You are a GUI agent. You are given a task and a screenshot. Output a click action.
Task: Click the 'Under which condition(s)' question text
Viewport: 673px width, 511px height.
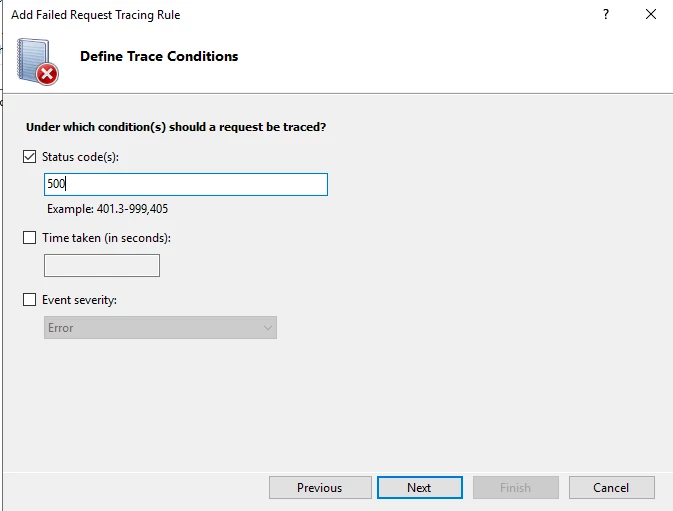[x=176, y=127]
